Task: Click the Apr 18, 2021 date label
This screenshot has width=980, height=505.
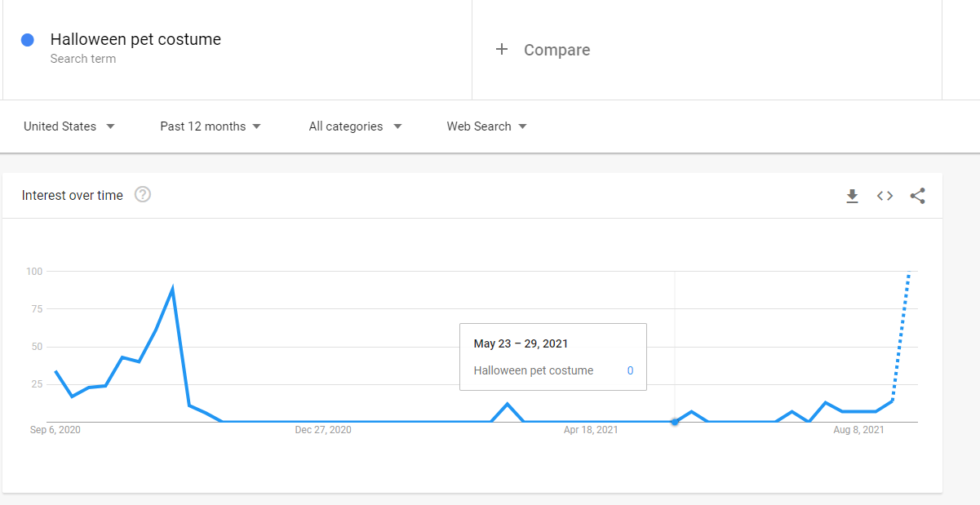Action: pyautogui.click(x=591, y=430)
